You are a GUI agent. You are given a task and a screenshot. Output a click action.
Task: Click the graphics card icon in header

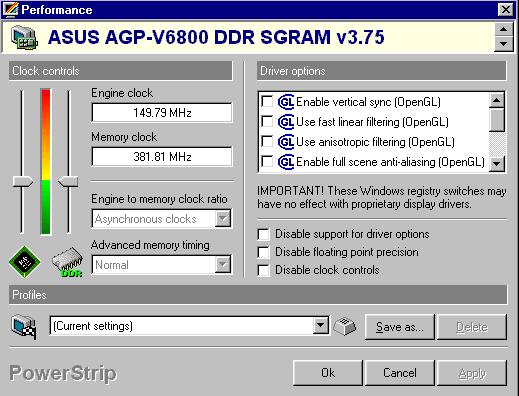pyautogui.click(x=24, y=38)
